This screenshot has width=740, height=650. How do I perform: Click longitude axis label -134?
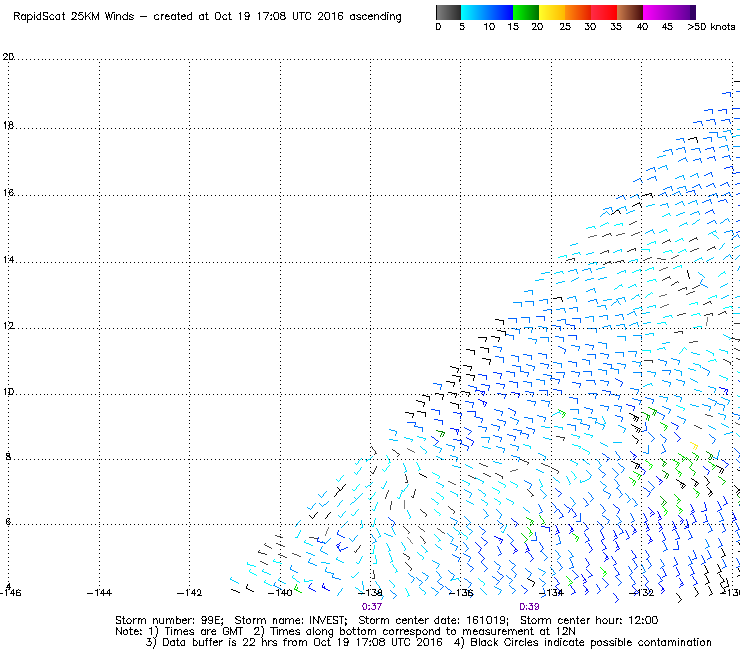551,593
